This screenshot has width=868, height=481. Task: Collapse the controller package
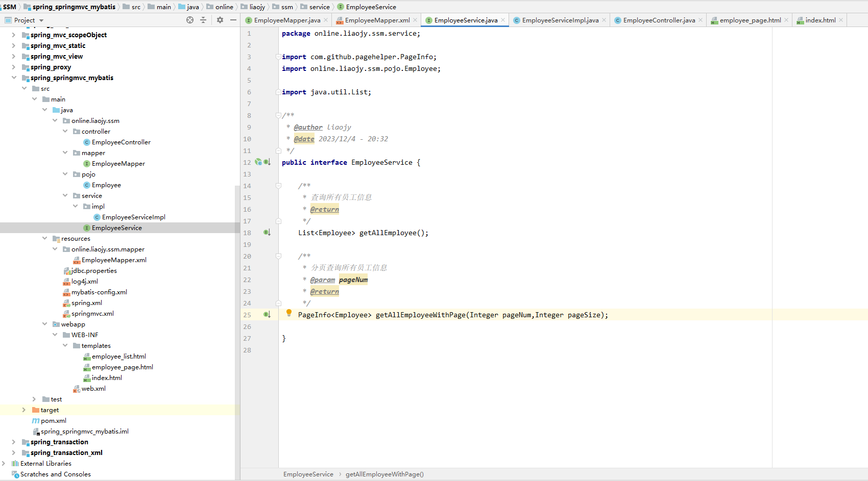(x=65, y=131)
